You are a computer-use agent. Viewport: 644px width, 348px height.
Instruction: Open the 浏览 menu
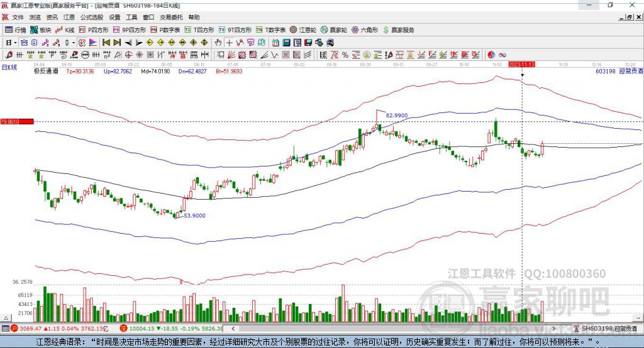[35, 17]
